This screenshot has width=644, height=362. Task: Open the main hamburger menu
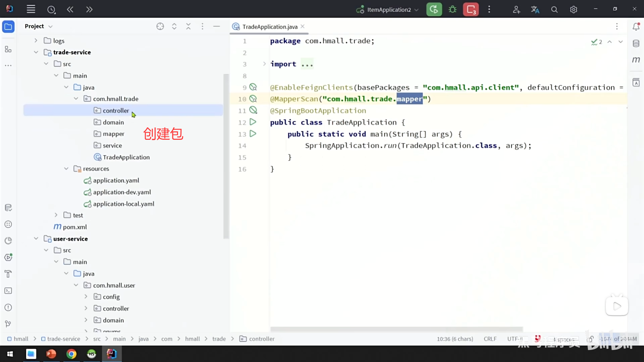click(x=31, y=9)
